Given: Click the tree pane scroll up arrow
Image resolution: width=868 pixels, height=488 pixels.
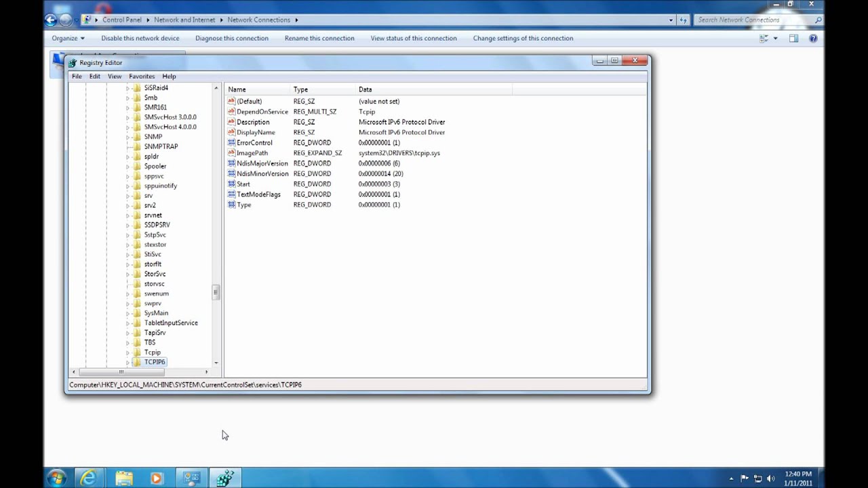Looking at the screenshot, I should click(x=216, y=89).
